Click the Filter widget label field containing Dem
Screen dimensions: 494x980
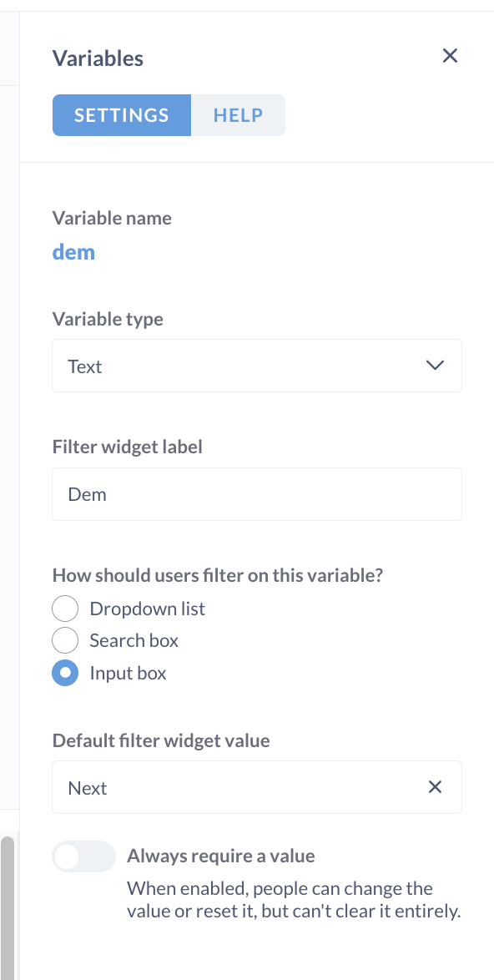(x=257, y=493)
